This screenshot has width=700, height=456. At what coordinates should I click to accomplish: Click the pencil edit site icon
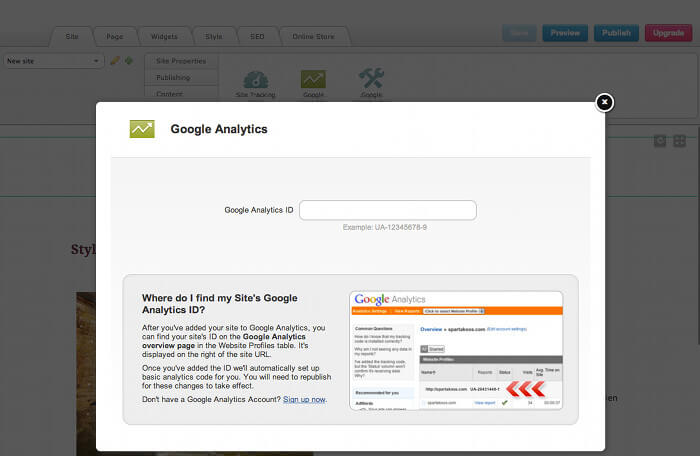[115, 61]
